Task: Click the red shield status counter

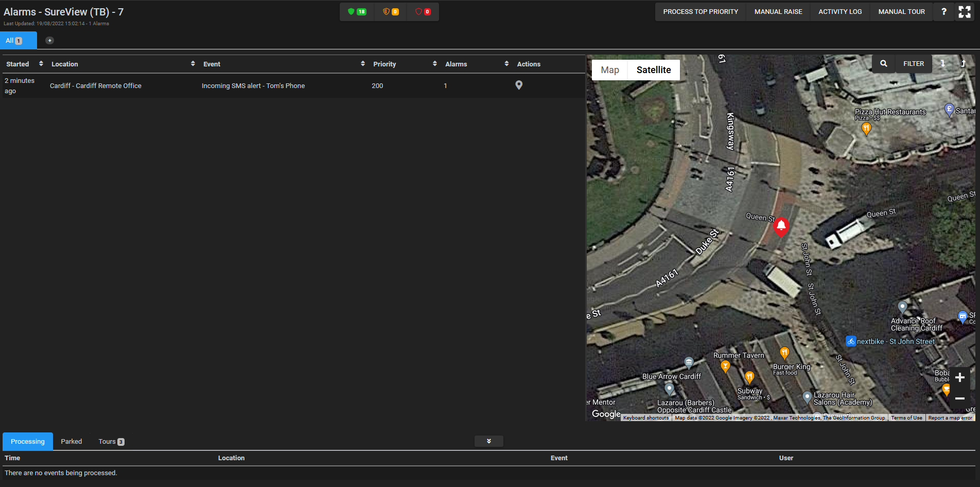Action: [x=423, y=12]
